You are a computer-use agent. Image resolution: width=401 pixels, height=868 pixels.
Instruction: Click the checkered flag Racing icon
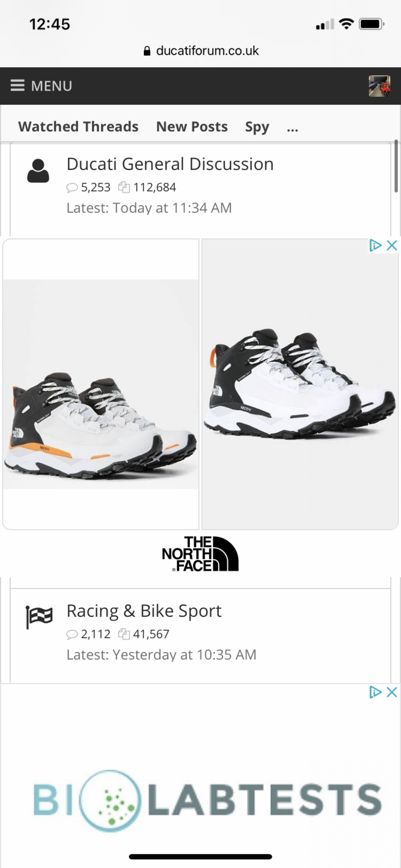pyautogui.click(x=39, y=617)
